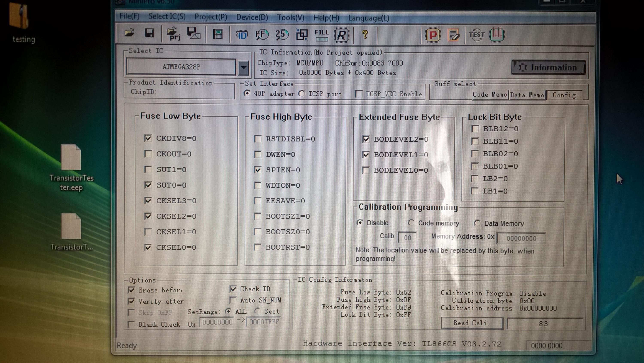Check the Blank Check option
The height and width of the screenshot is (363, 644).
click(x=131, y=324)
